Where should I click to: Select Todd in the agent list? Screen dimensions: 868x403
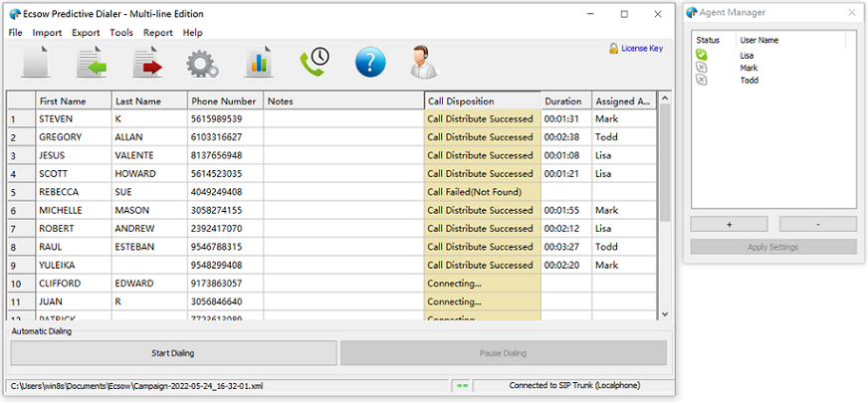pyautogui.click(x=749, y=81)
